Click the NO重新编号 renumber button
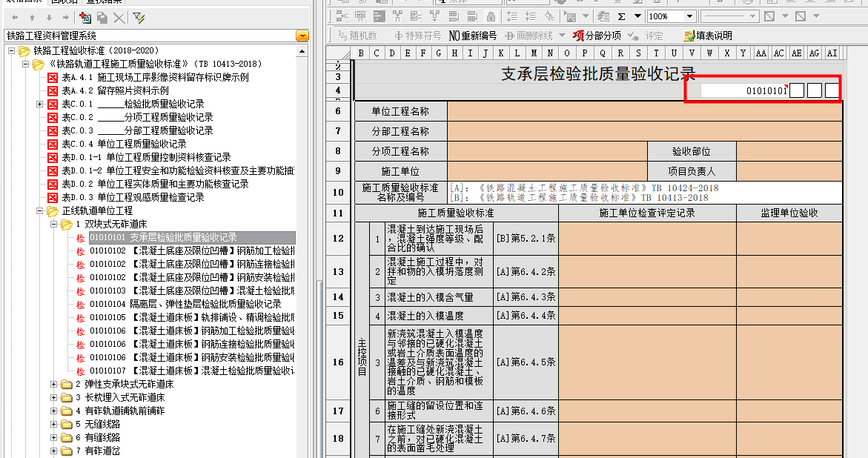Viewport: 868px width, 458px height. 473,36
